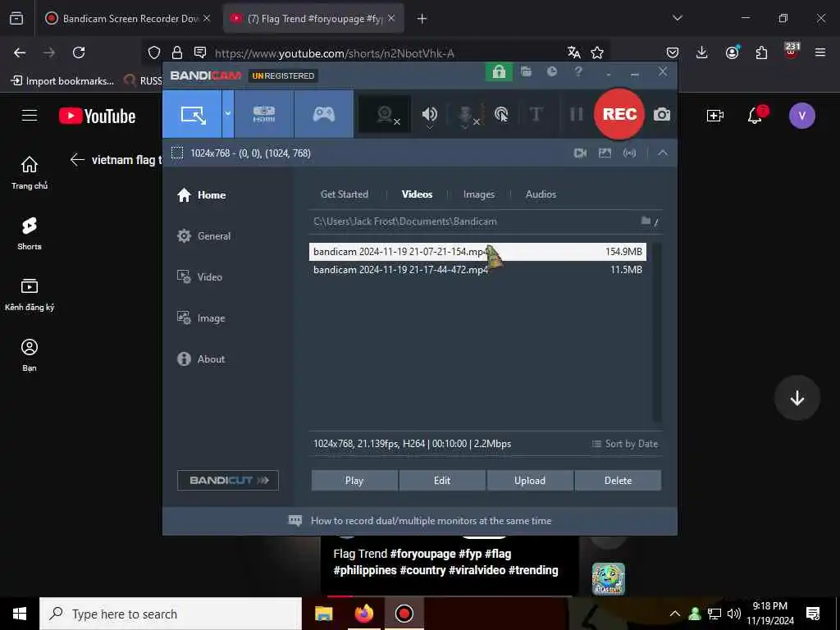Click the YouTube logo
Screen dimensions: 840x630
97,116
